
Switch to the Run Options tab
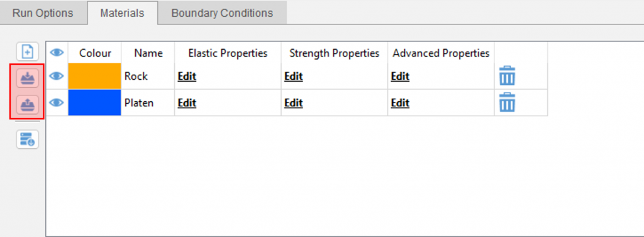tap(43, 13)
